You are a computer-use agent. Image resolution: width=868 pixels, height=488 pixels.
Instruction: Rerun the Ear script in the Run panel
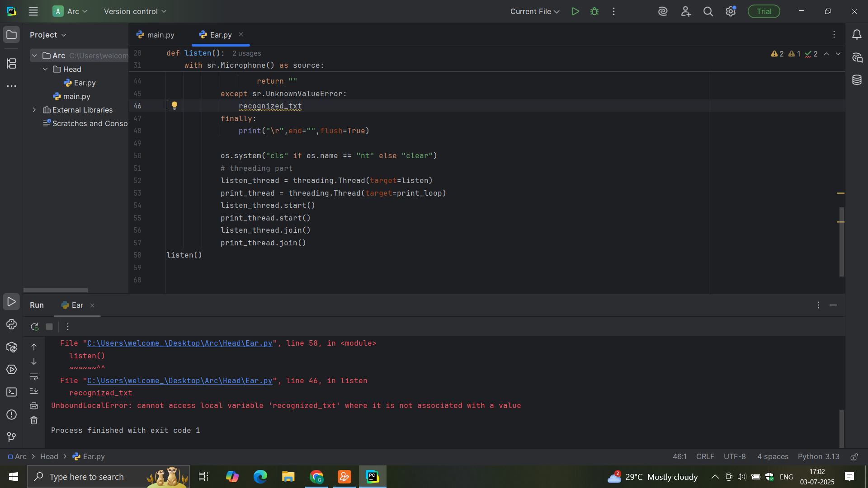tap(34, 327)
